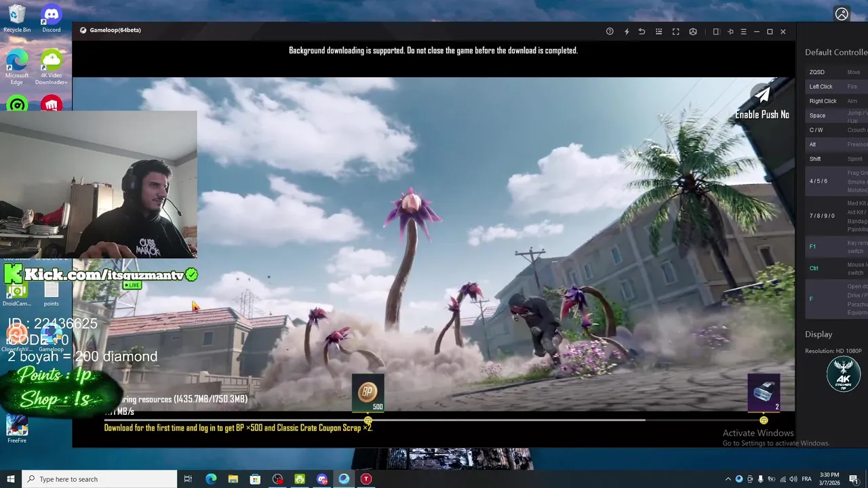Pin the Gameloop window on top

[730, 31]
